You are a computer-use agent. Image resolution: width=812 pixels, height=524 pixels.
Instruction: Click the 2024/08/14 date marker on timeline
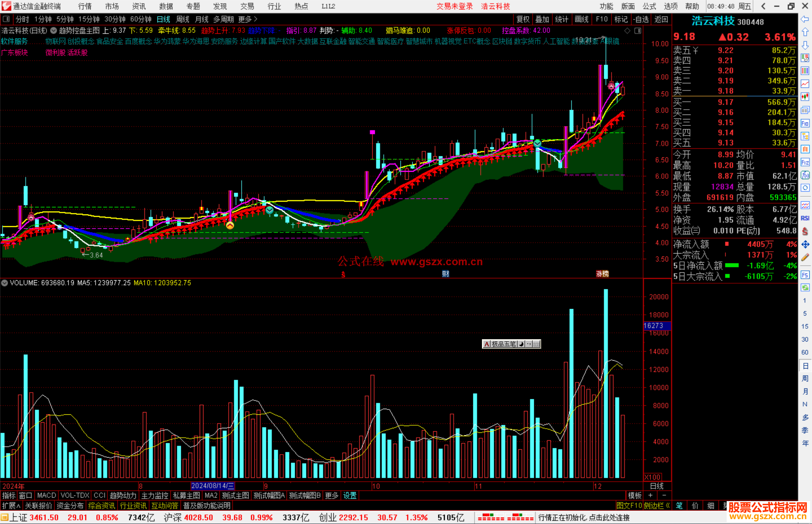click(213, 486)
